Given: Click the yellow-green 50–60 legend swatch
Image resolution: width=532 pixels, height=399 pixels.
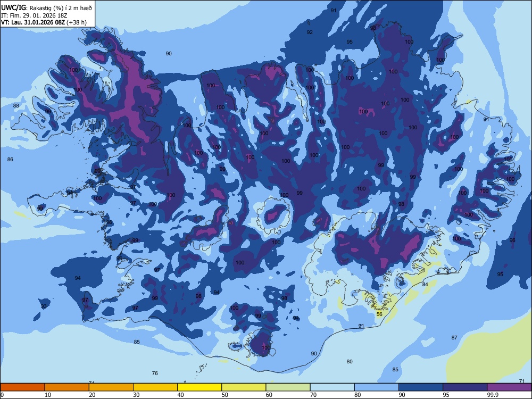Looking at the screenshot, I should (x=244, y=387).
